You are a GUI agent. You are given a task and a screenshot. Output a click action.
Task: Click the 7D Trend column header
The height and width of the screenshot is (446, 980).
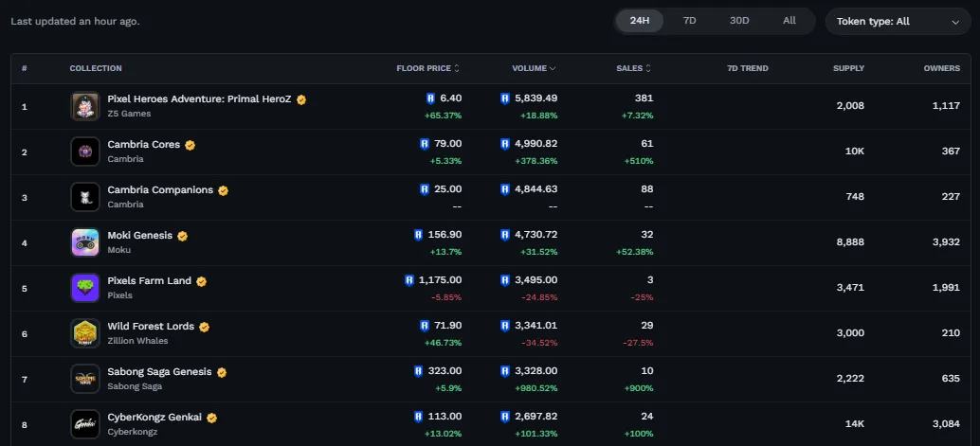click(748, 69)
